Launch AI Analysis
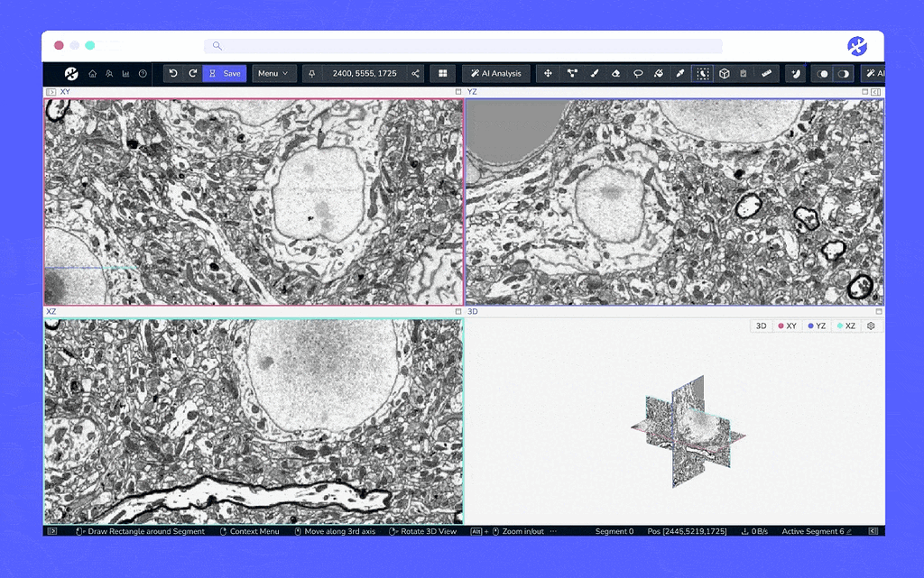Screen dimensions: 924x578 495,74
